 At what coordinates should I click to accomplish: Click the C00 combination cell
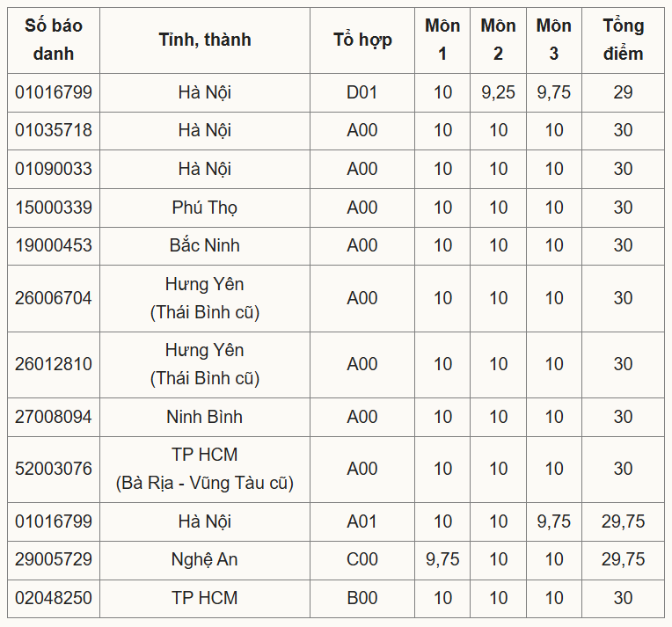click(x=362, y=559)
